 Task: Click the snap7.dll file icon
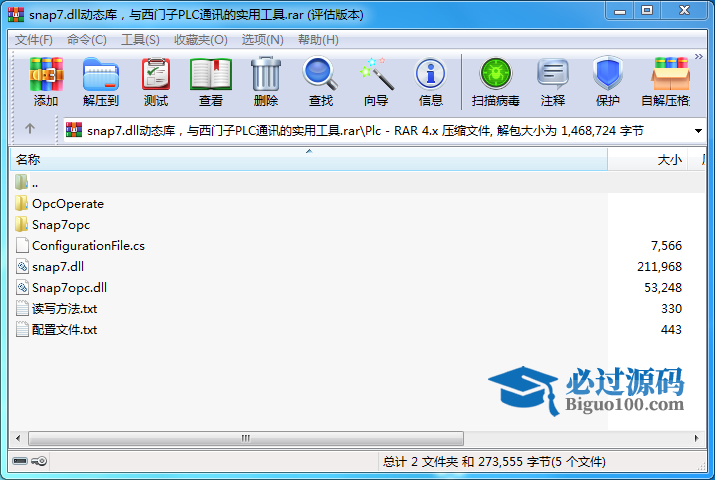coord(22,266)
